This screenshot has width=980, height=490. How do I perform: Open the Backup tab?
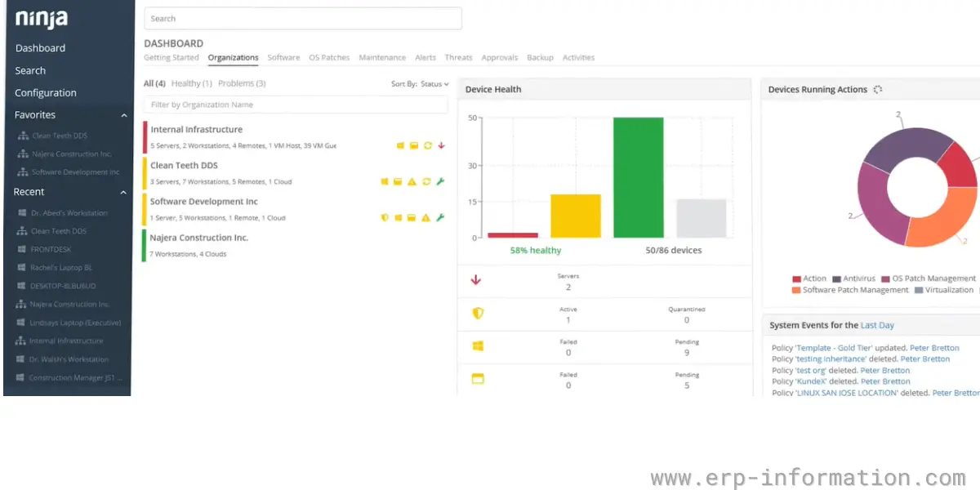(x=540, y=58)
